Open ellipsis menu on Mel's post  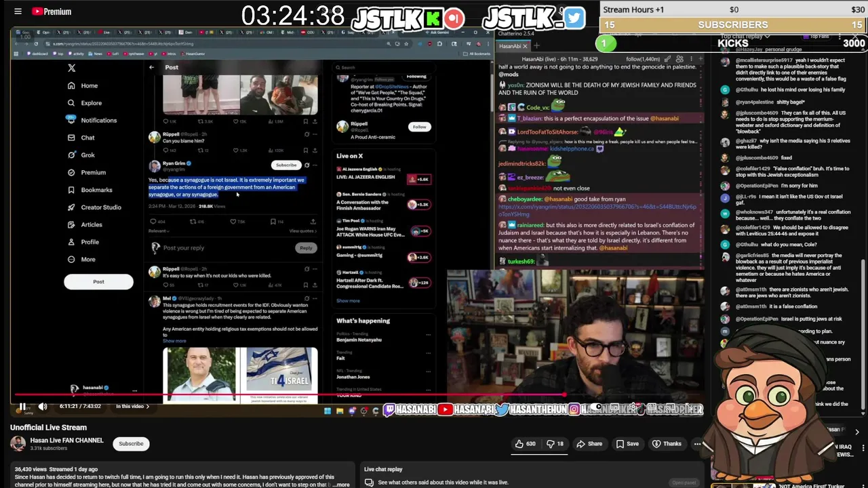click(x=315, y=298)
